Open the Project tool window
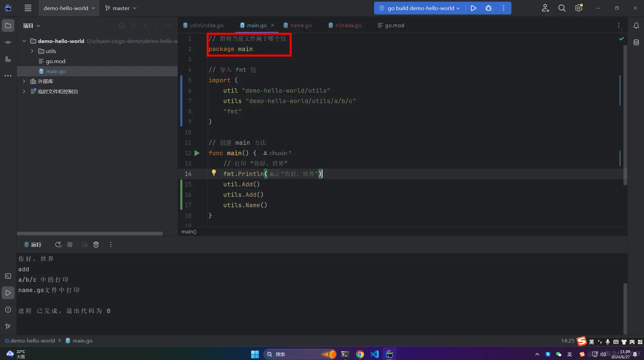This screenshot has width=644, height=360. point(8,26)
